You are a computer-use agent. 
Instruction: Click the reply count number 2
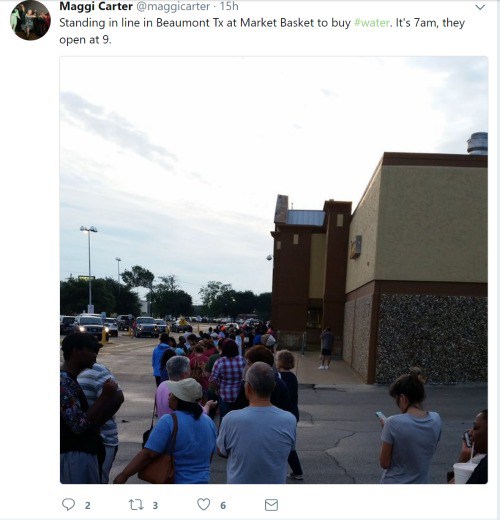87,506
